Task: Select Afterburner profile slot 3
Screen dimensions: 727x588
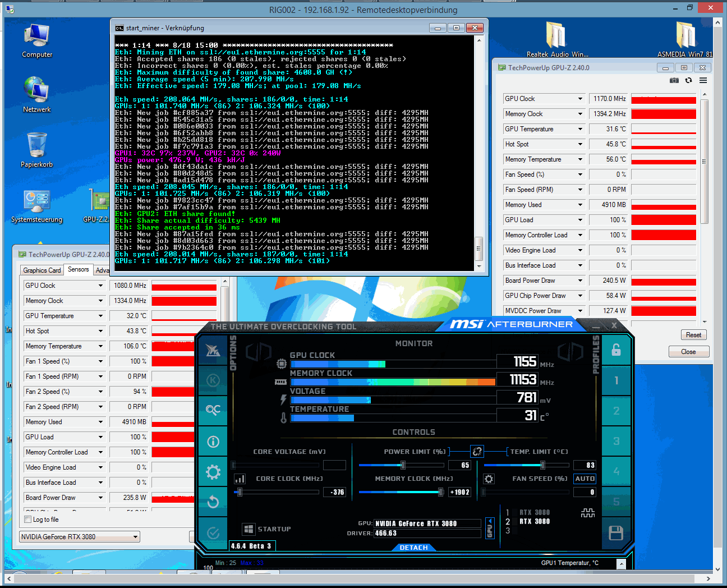Action: point(616,441)
